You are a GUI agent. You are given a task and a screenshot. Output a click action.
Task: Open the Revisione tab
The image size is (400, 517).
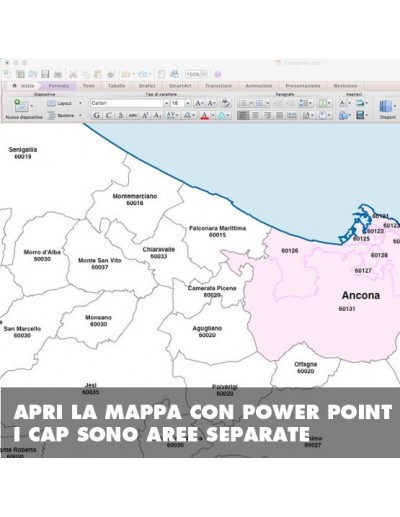pos(345,86)
